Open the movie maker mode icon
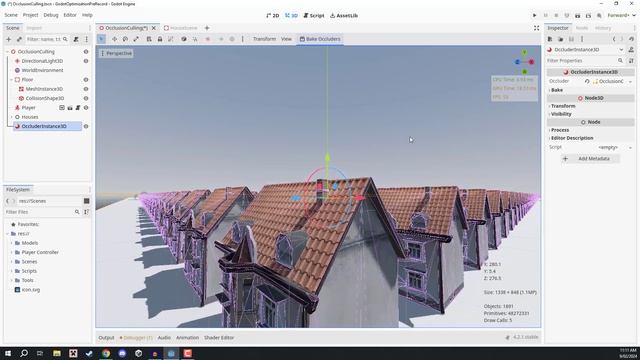 pos(599,16)
